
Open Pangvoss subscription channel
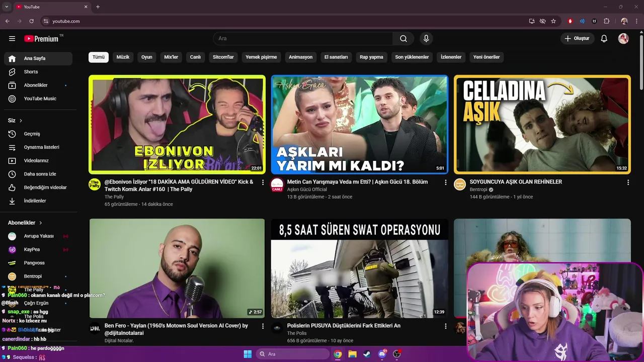click(38, 263)
